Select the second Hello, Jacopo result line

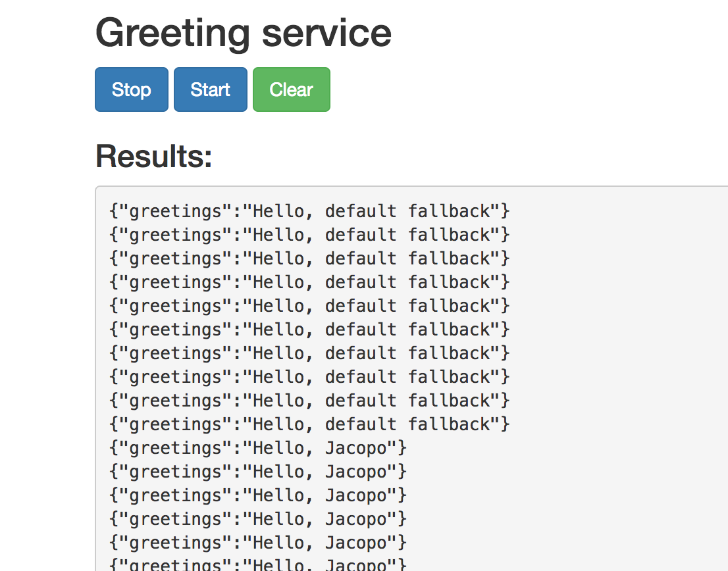258,472
